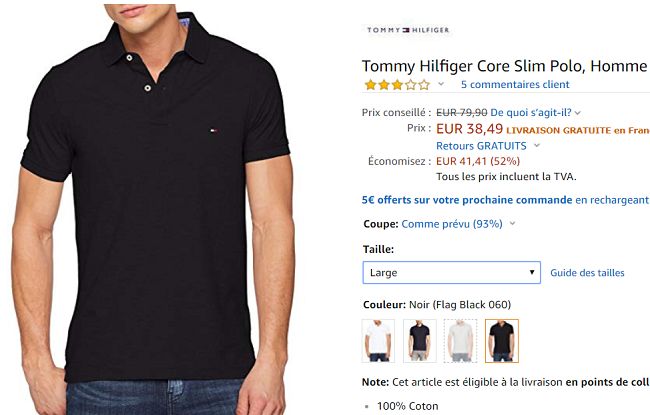The height and width of the screenshot is (415, 650).
Task: Click the Tommy Hilfiger brand logo
Action: point(408,30)
